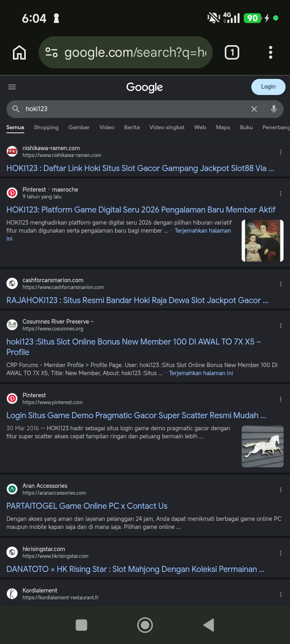Open more options for Cosumnes River Preserve result
Viewport: 290px width, 644px height.
pos(281,326)
